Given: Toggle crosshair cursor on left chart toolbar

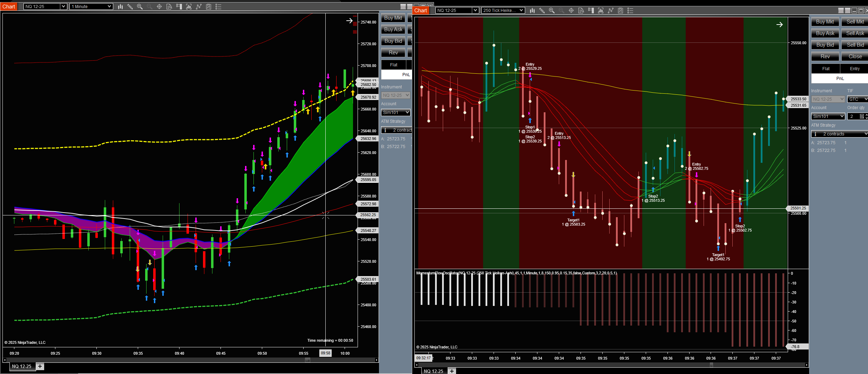Looking at the screenshot, I should [159, 7].
